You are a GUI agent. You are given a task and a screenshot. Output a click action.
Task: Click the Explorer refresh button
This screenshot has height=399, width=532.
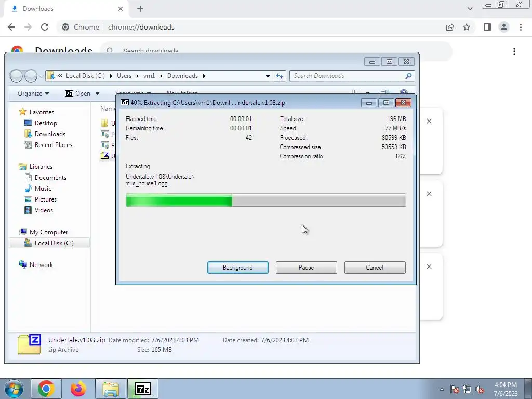[x=279, y=76]
